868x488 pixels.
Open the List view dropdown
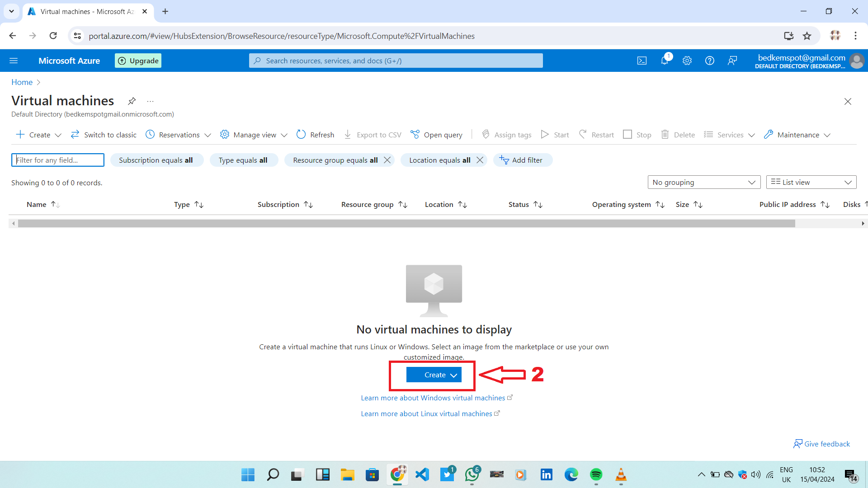811,182
